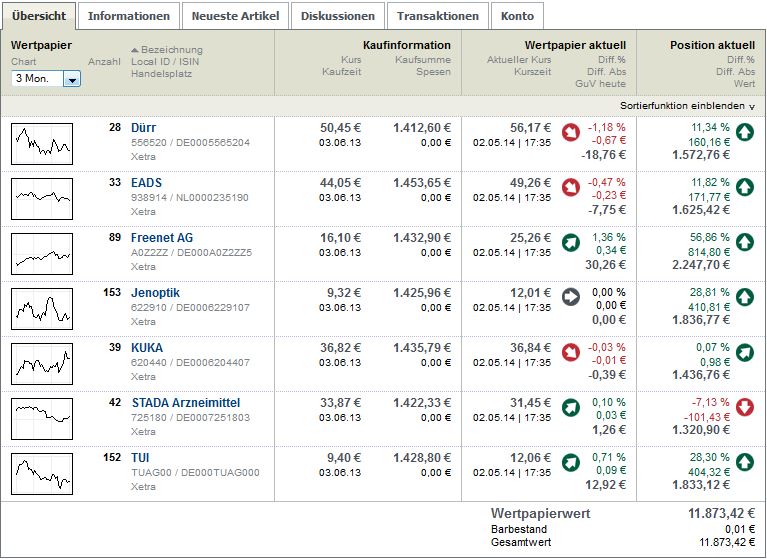The width and height of the screenshot is (767, 559).
Task: Expand 'Sortierfunktion einblenden' option
Action: [687, 105]
